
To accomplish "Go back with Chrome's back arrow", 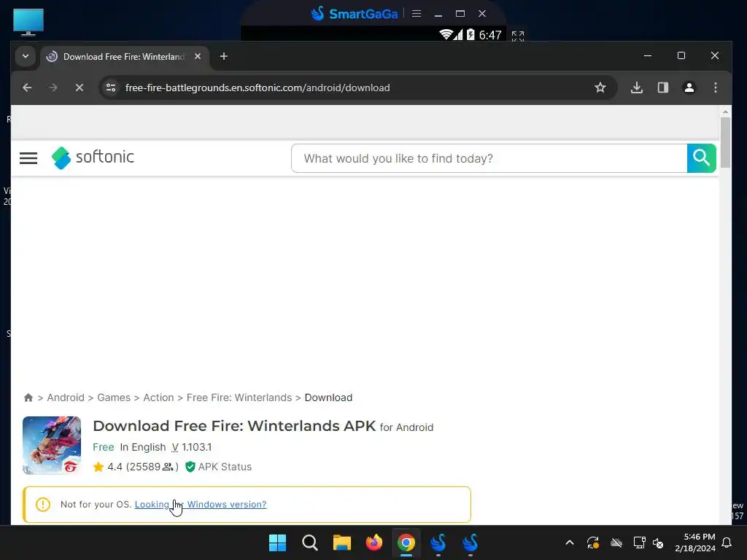I will [x=27, y=87].
